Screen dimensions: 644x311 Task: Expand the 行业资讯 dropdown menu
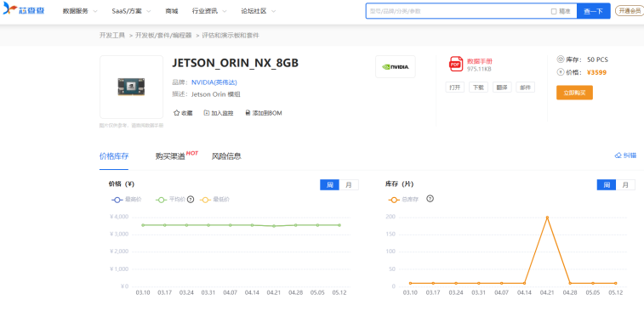(x=209, y=11)
